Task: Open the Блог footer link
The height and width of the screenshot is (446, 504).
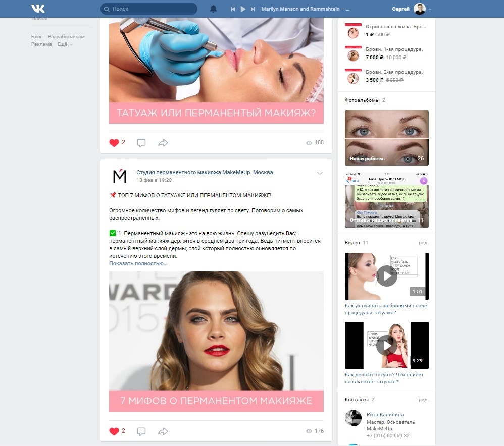Action: tap(37, 37)
